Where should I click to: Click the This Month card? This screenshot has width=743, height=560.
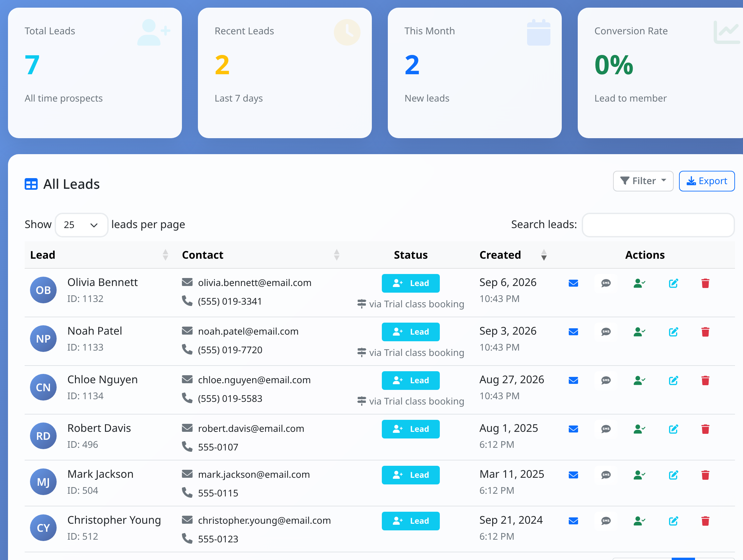pyautogui.click(x=474, y=73)
